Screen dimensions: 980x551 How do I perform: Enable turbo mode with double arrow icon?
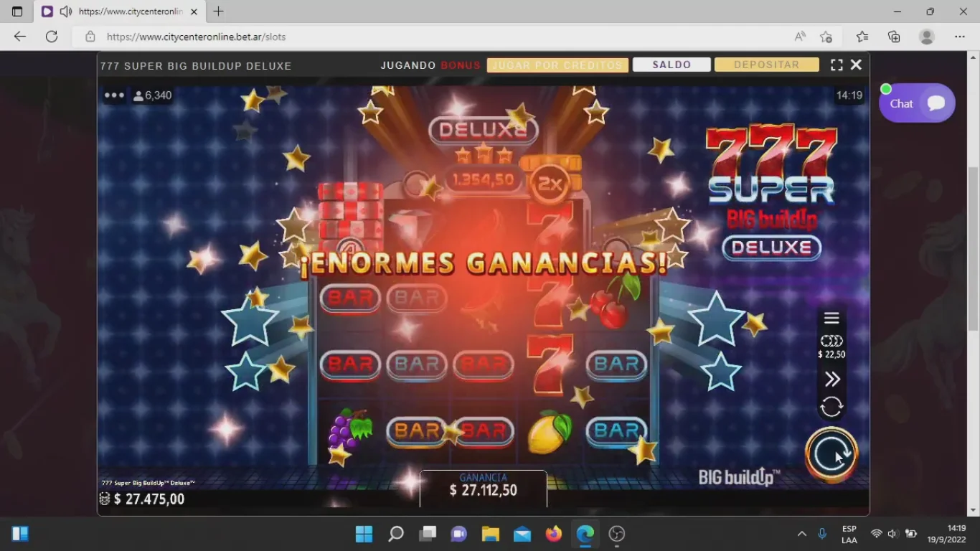point(831,379)
